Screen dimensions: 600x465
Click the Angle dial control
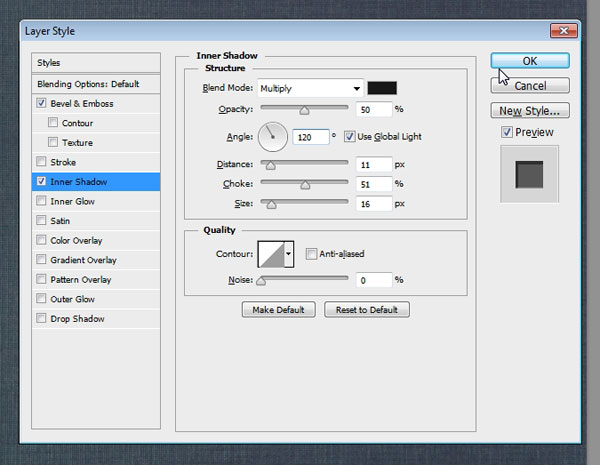pos(273,135)
